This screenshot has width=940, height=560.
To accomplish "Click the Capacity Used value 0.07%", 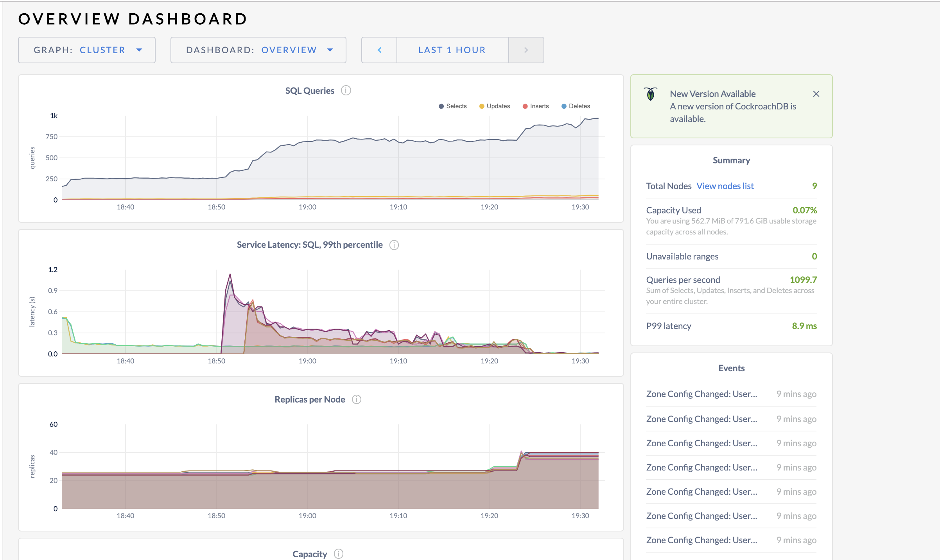I will (x=805, y=210).
